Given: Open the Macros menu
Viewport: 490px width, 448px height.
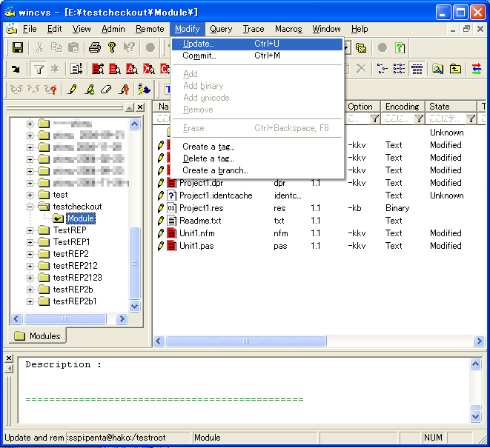Looking at the screenshot, I should (x=288, y=29).
